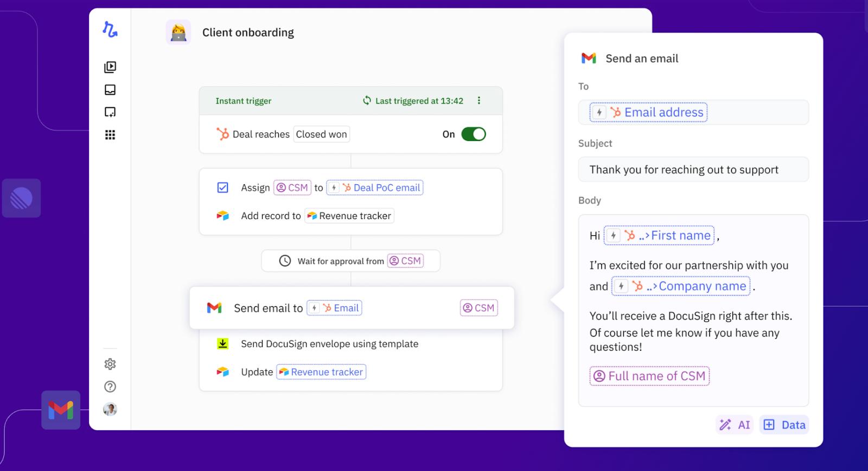The width and height of the screenshot is (868, 471).
Task: Open settings gear in the sidebar
Action: coord(110,364)
